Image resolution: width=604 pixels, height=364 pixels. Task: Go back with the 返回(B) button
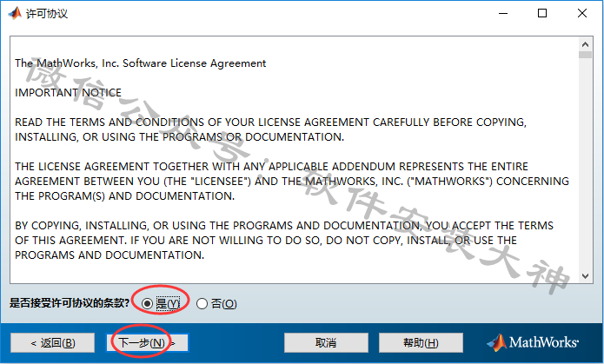pos(52,343)
